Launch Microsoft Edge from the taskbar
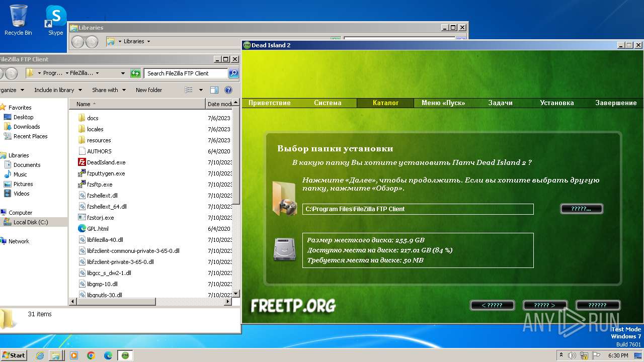The width and height of the screenshot is (644, 362). click(x=108, y=355)
